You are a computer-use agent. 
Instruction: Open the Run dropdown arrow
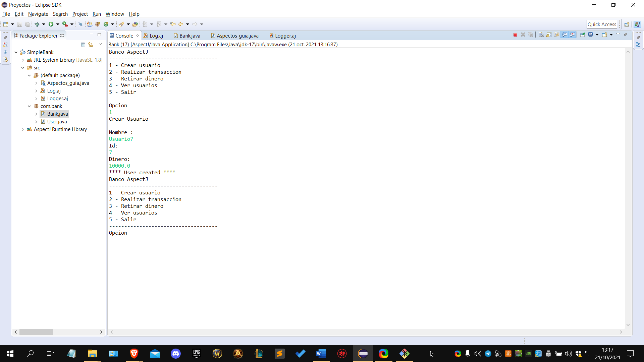(58, 24)
